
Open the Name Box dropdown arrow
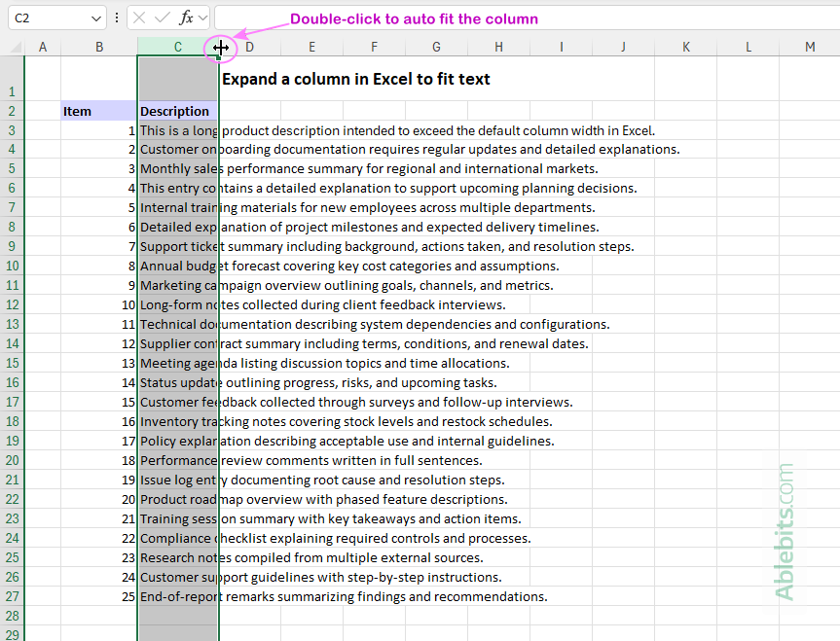(95, 18)
